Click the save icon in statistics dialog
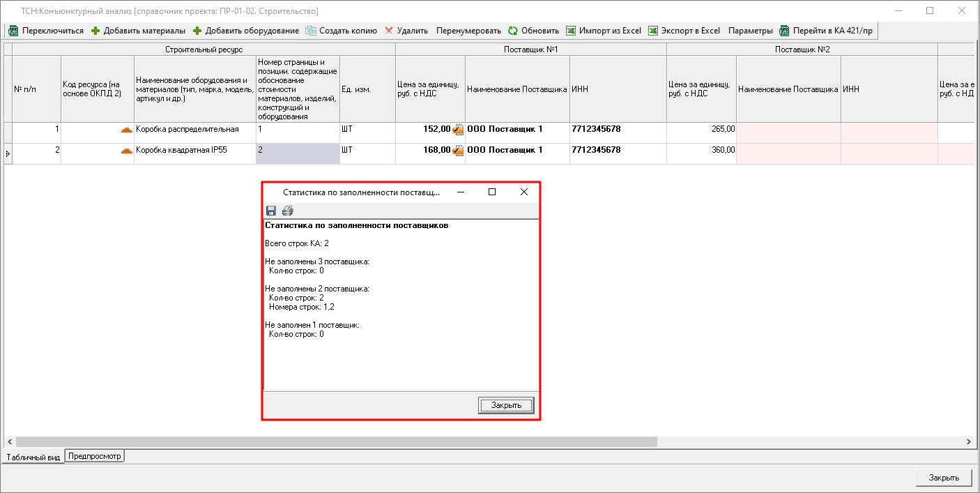This screenshot has height=493, width=980. (x=271, y=211)
